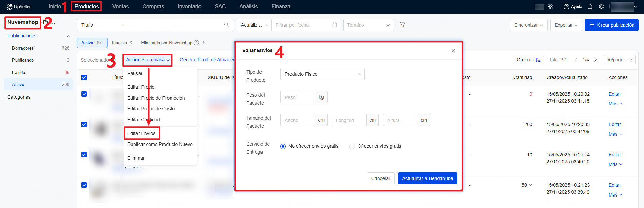
Task: Open the notifications bell
Action: coord(590,7)
